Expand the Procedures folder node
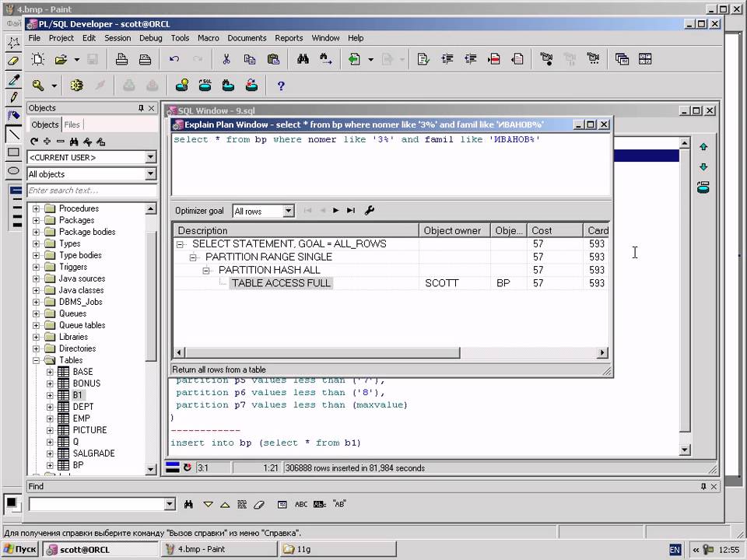Screen dimensions: 747x560 (x=37, y=208)
